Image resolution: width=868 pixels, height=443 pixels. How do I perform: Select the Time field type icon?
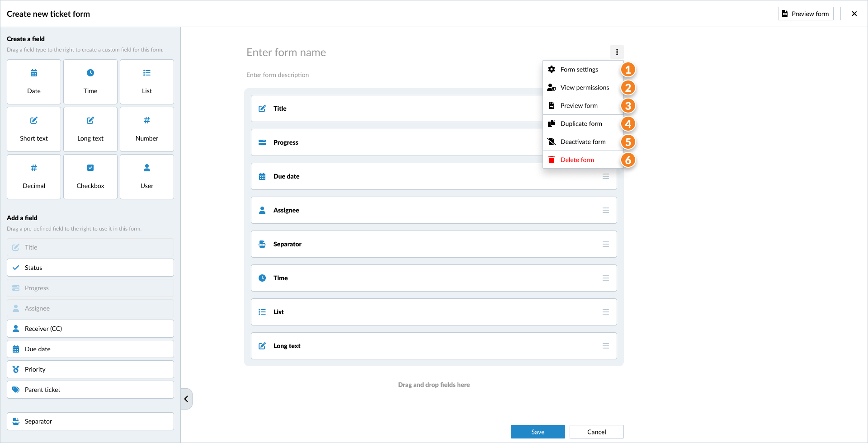pyautogui.click(x=90, y=72)
